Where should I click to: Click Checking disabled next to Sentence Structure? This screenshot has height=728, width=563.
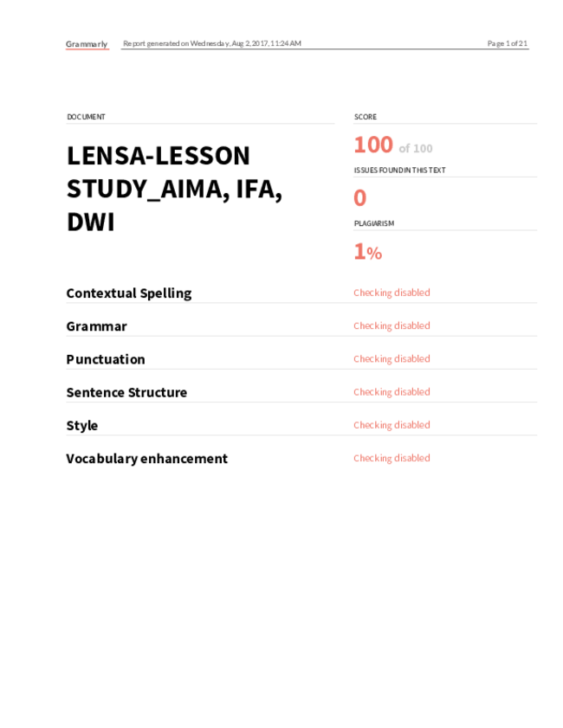coord(392,392)
